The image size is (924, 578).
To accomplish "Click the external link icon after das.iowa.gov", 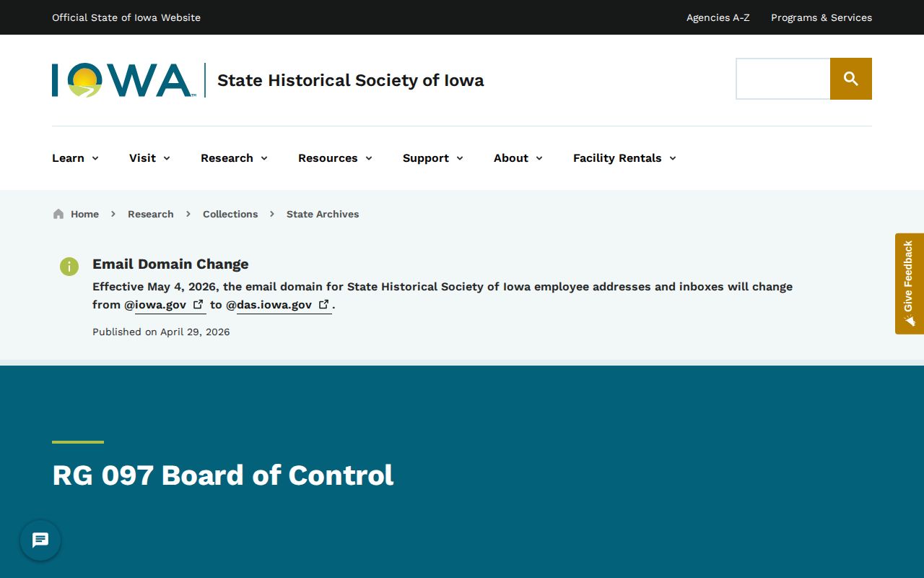I will [x=323, y=304].
